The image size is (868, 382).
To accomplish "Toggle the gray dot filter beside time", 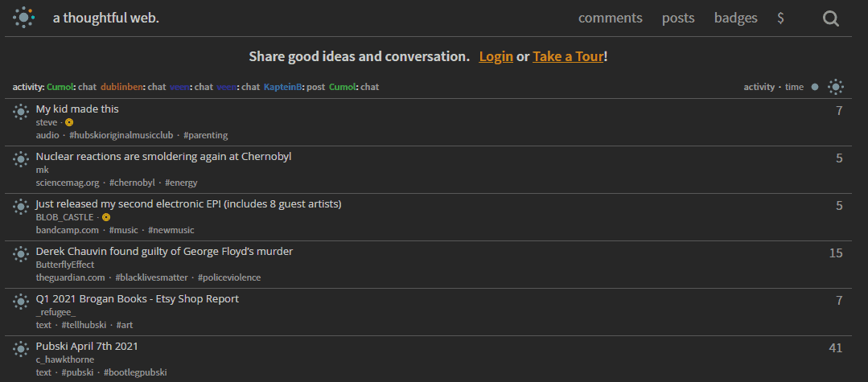I will pos(815,87).
